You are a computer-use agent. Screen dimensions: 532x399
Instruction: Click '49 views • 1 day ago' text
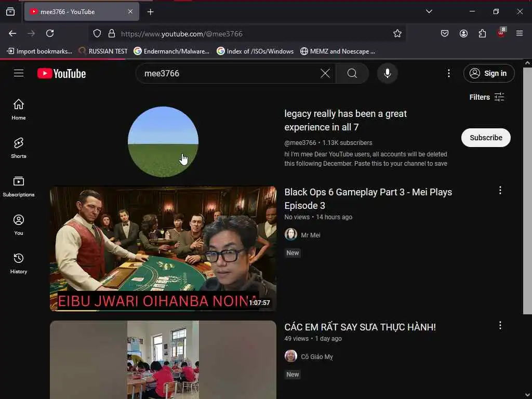(x=313, y=339)
